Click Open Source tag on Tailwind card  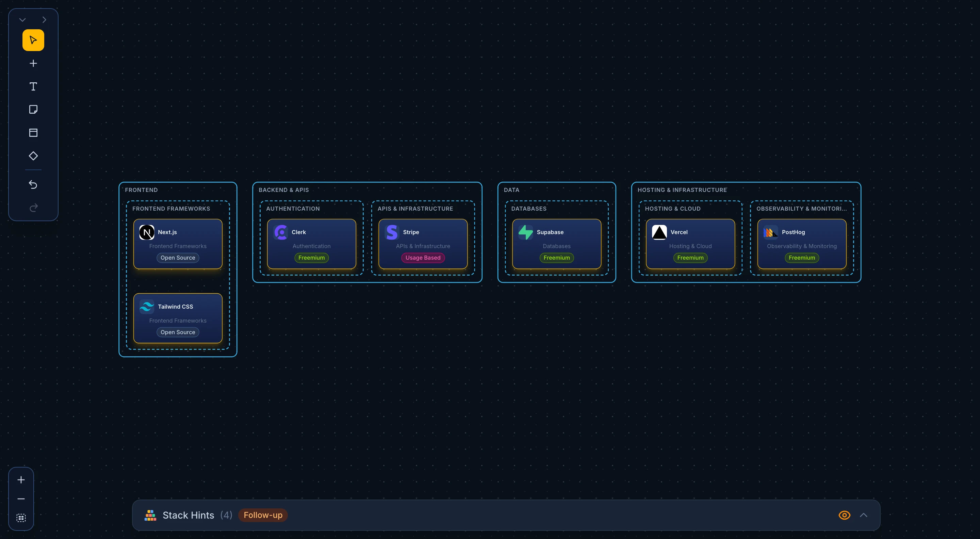tap(178, 332)
